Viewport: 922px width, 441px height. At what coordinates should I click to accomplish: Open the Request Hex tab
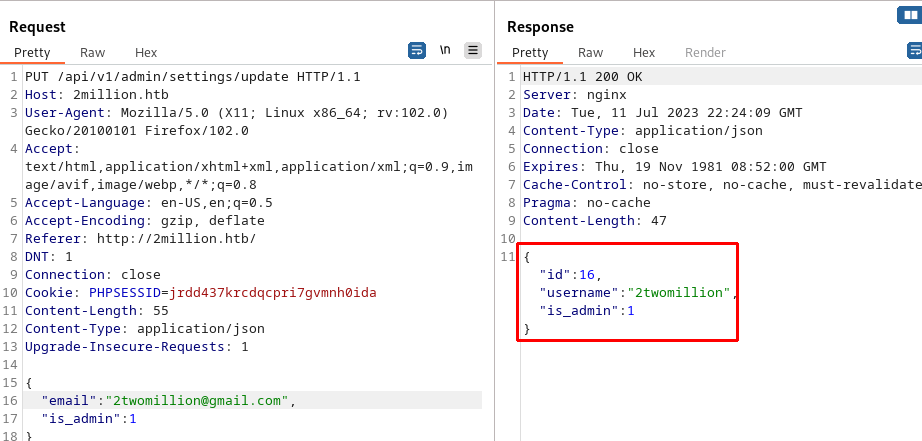click(146, 52)
